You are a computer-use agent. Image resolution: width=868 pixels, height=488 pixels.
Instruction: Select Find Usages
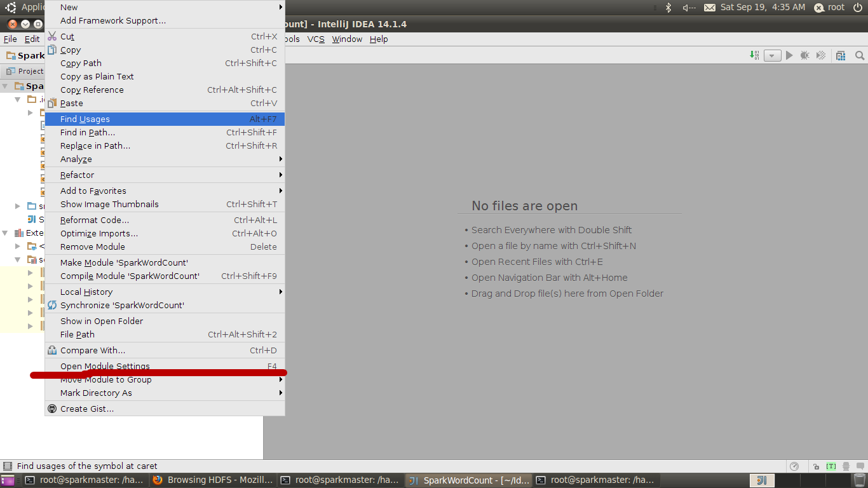coord(165,119)
